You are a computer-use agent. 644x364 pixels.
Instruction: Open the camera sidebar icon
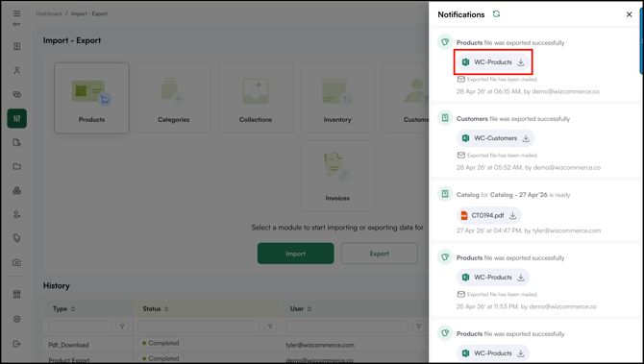(x=17, y=262)
